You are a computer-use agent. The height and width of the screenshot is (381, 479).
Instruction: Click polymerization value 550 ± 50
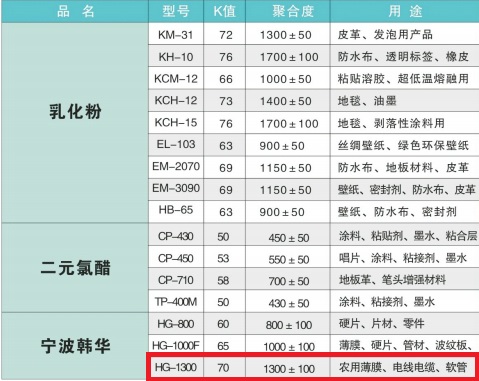[x=289, y=260]
